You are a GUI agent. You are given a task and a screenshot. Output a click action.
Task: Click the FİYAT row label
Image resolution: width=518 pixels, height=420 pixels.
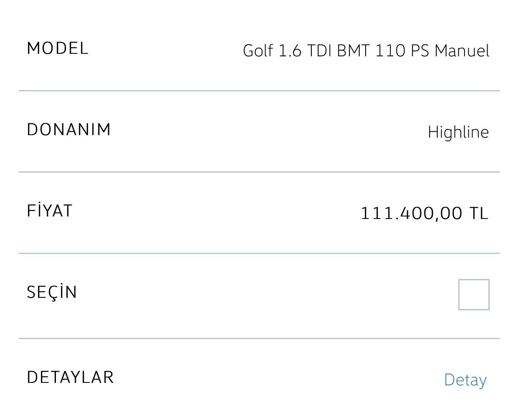(x=50, y=210)
